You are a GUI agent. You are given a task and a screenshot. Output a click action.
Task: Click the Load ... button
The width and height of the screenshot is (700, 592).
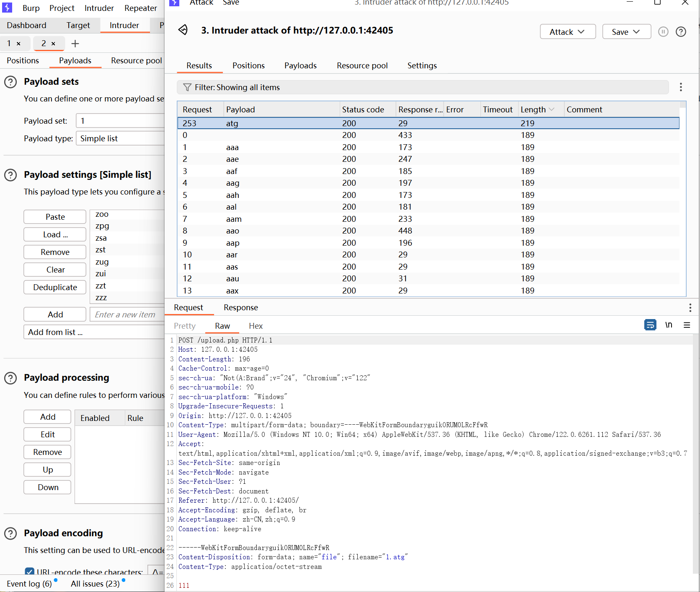click(x=55, y=234)
